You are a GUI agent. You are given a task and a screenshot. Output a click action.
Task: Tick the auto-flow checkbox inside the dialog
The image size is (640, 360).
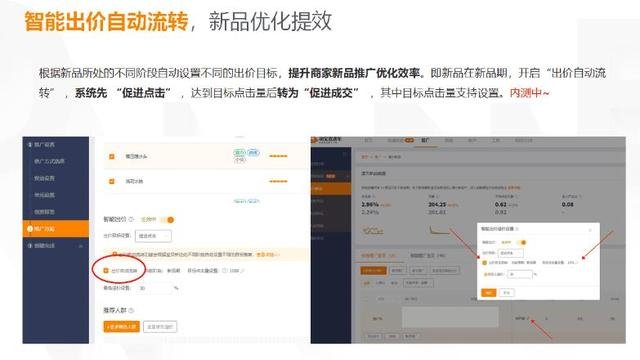484,263
